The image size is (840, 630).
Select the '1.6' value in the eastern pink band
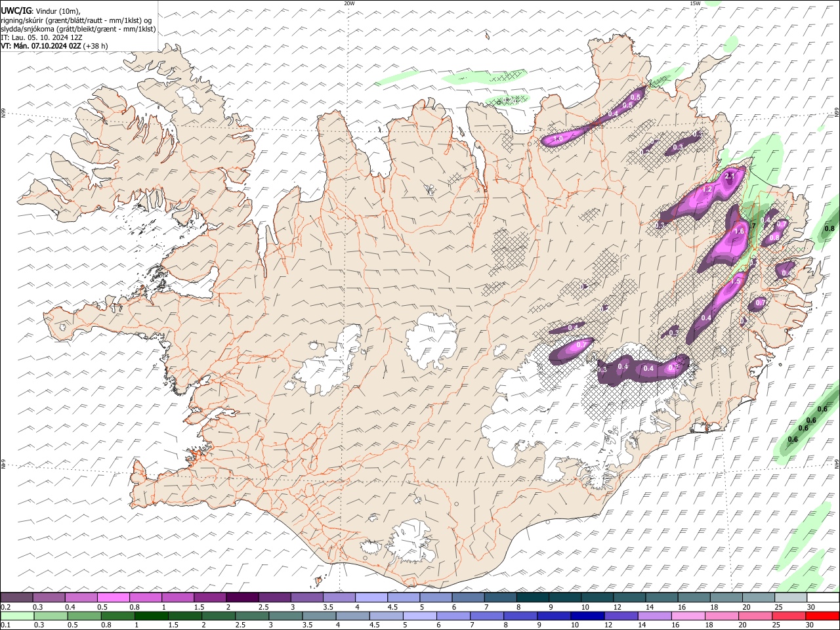pos(739,232)
